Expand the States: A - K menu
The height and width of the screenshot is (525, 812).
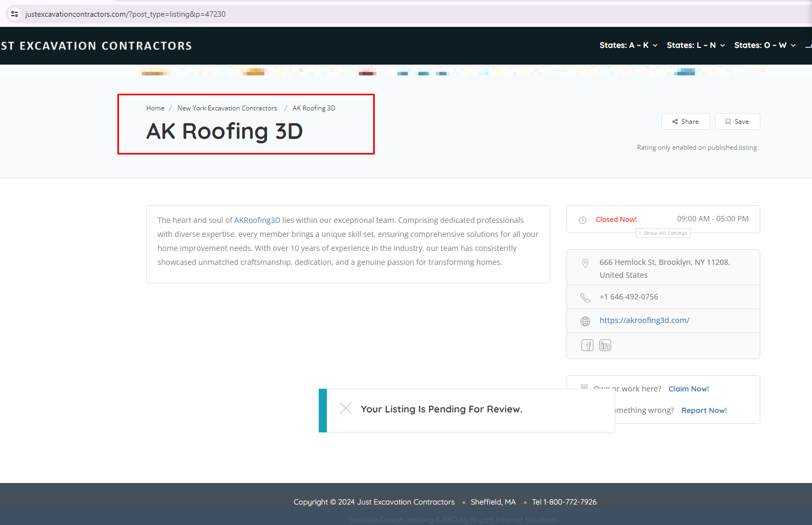tap(628, 45)
